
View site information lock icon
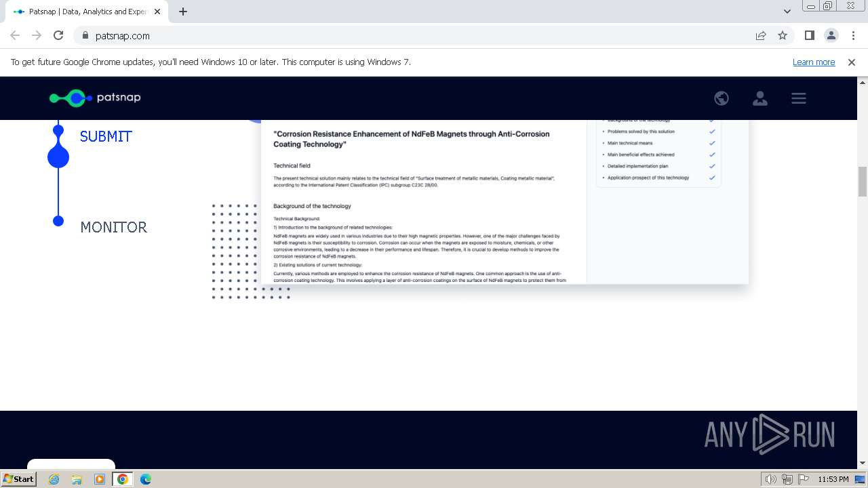click(85, 36)
